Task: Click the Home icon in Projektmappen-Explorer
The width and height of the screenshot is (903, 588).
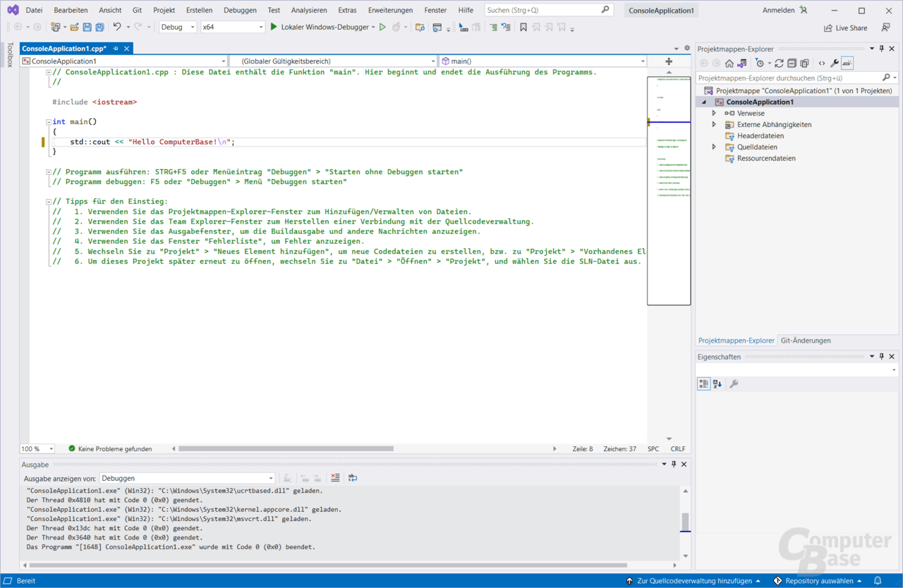Action: pos(729,63)
